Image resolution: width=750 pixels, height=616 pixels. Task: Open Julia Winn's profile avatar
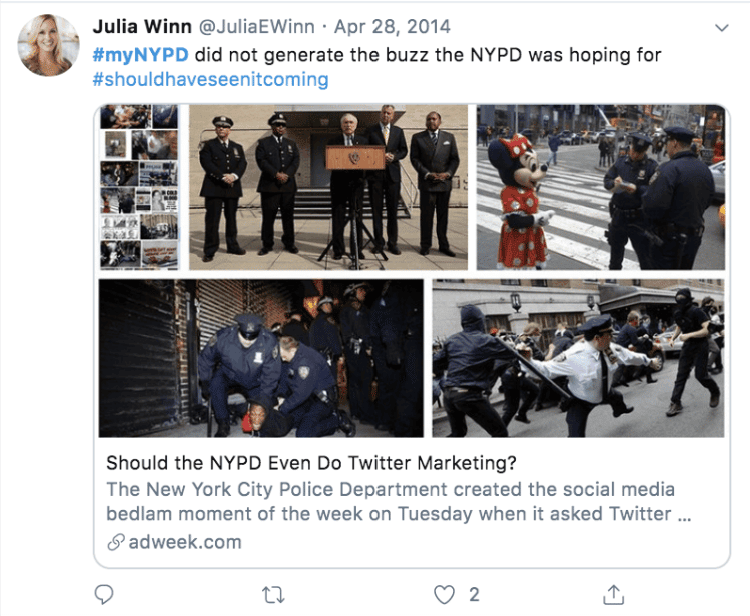coord(49,45)
